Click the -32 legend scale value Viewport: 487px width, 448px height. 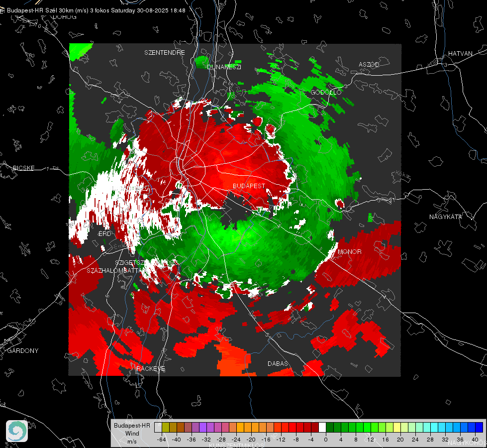coord(206,440)
